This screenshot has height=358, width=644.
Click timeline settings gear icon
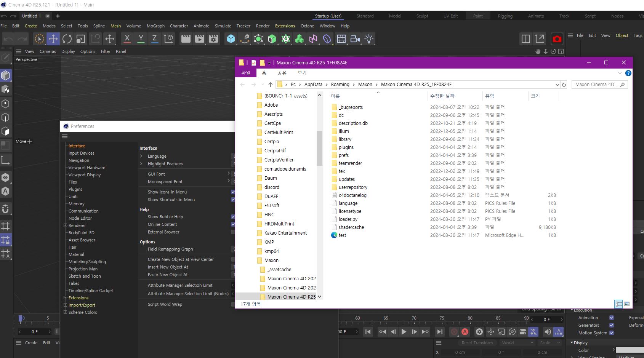[x=479, y=332]
